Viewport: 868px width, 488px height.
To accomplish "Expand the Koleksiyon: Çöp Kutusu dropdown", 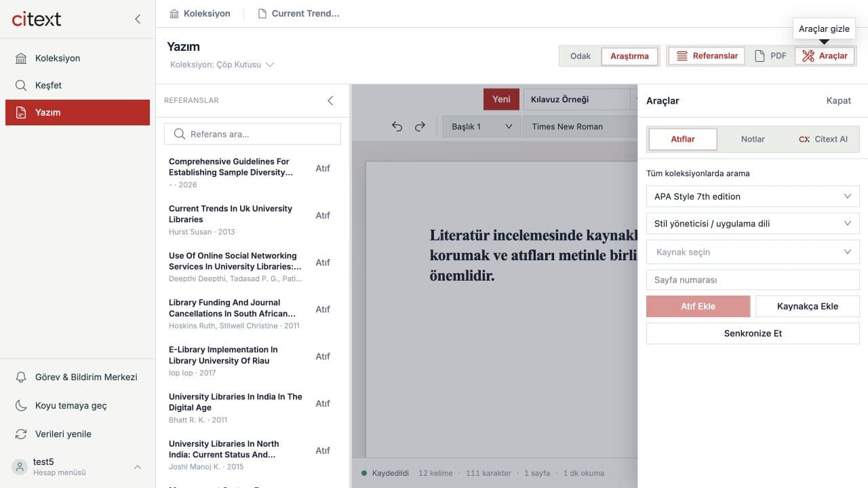I will coord(222,64).
